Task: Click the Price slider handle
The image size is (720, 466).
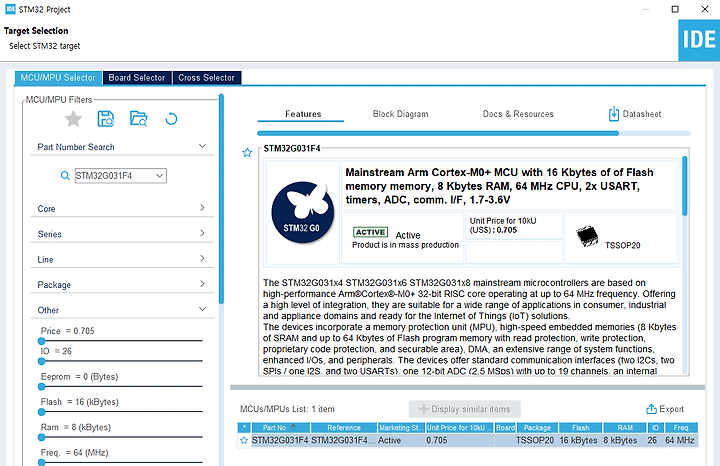Action: pyautogui.click(x=42, y=341)
